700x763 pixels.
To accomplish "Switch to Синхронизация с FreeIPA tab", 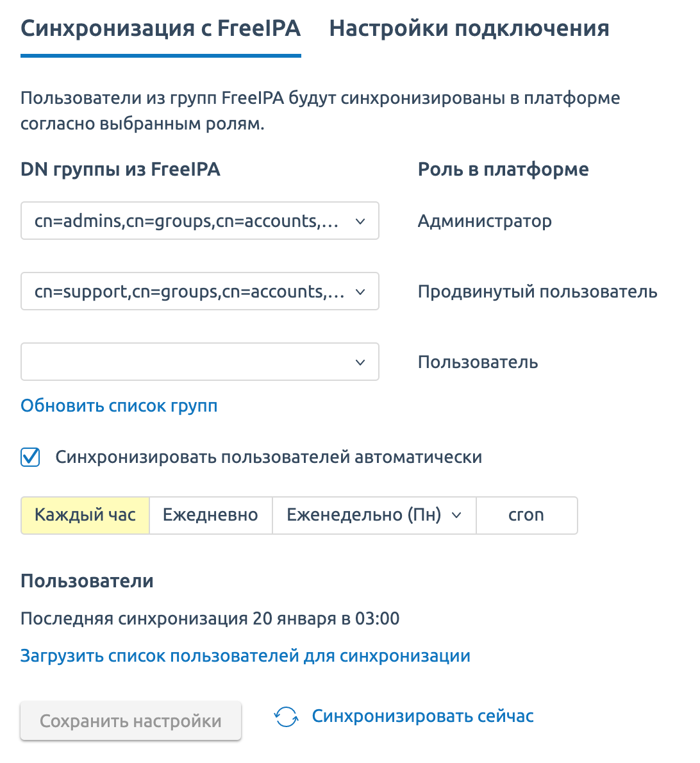I will pos(160,28).
